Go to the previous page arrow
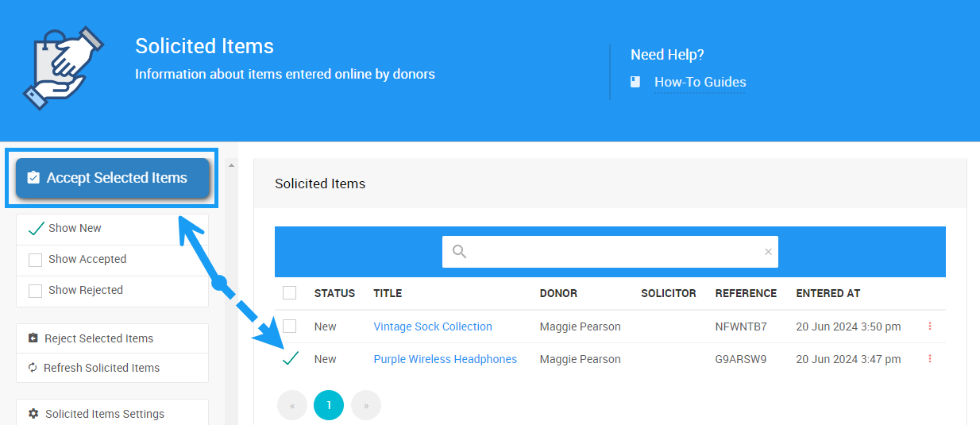 [x=292, y=406]
